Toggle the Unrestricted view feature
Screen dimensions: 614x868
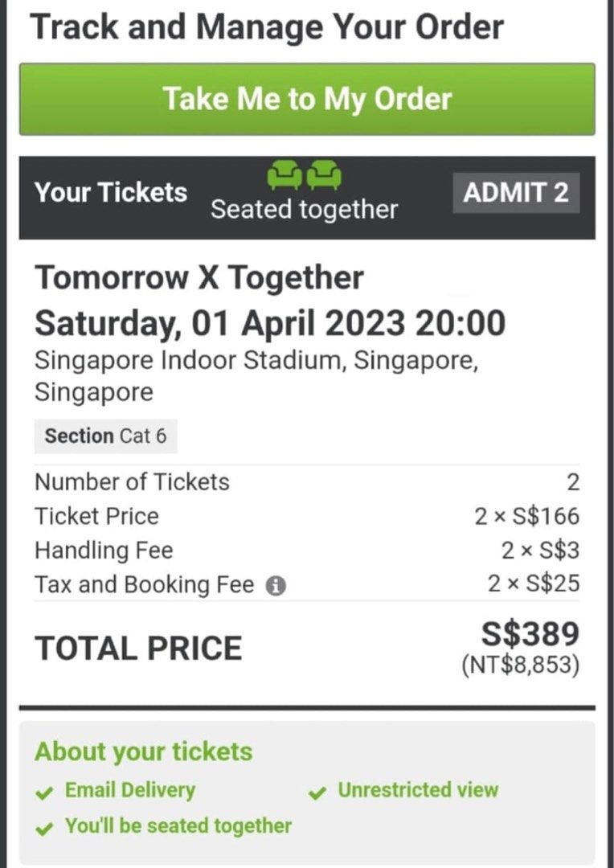pyautogui.click(x=418, y=791)
